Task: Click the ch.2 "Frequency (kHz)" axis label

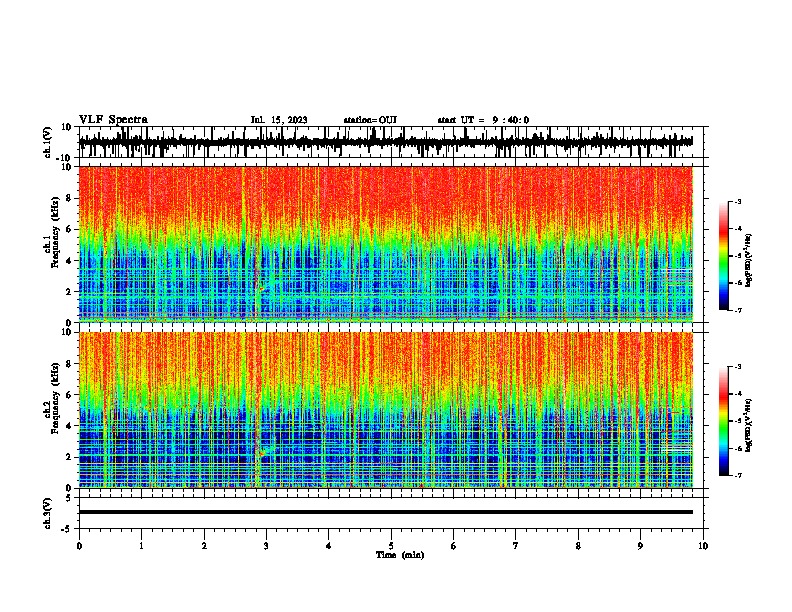Action: point(54,399)
